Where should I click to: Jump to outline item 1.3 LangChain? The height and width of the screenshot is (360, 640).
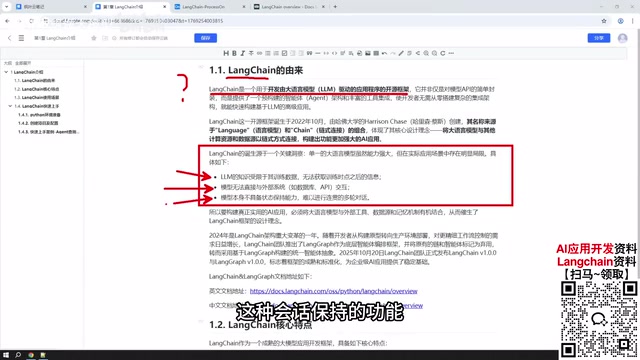36,98
